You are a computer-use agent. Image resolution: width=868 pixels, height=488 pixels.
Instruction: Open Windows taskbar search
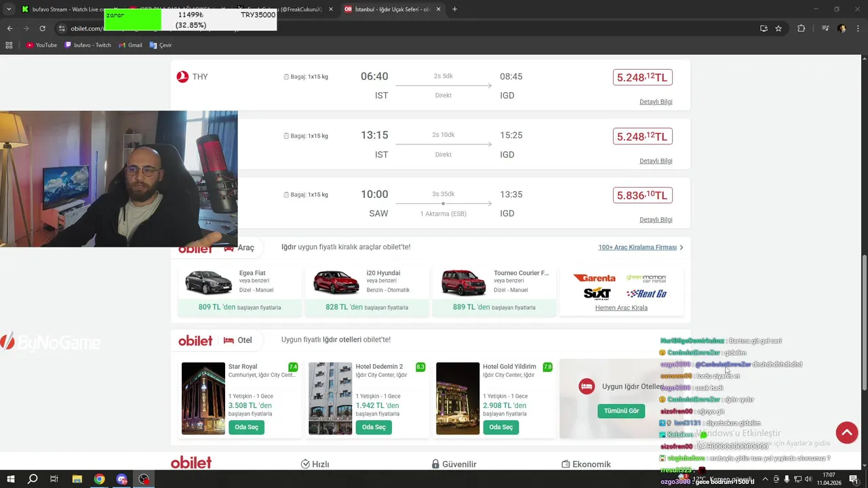click(33, 479)
